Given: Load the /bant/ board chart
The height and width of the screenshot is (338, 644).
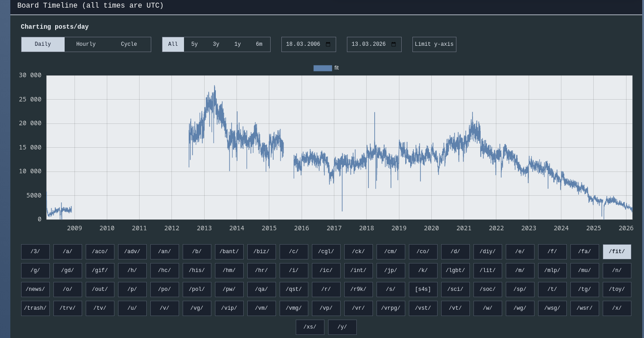Looking at the screenshot, I should coord(229,252).
